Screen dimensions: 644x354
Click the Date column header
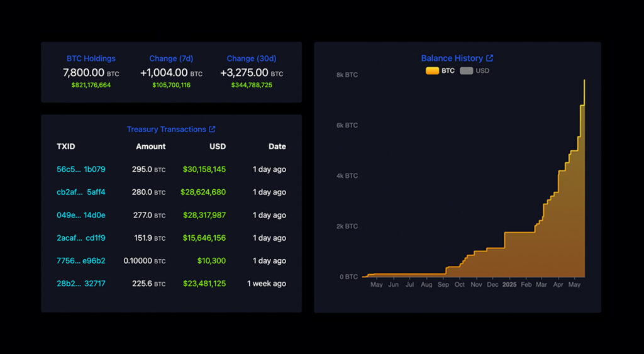(277, 147)
